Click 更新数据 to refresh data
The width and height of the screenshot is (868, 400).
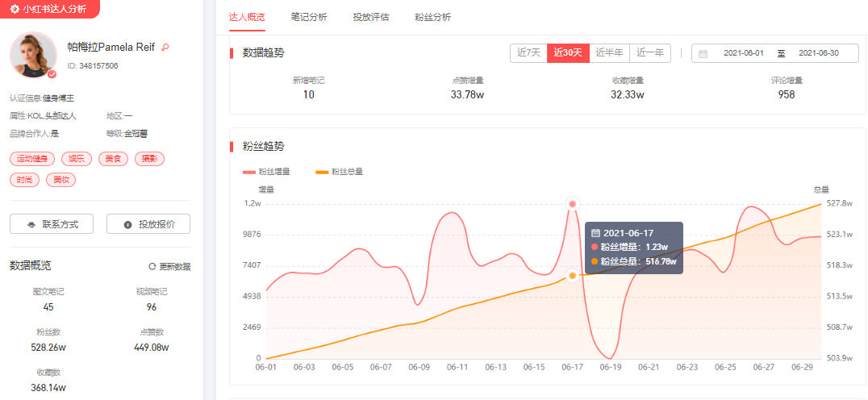click(x=169, y=267)
